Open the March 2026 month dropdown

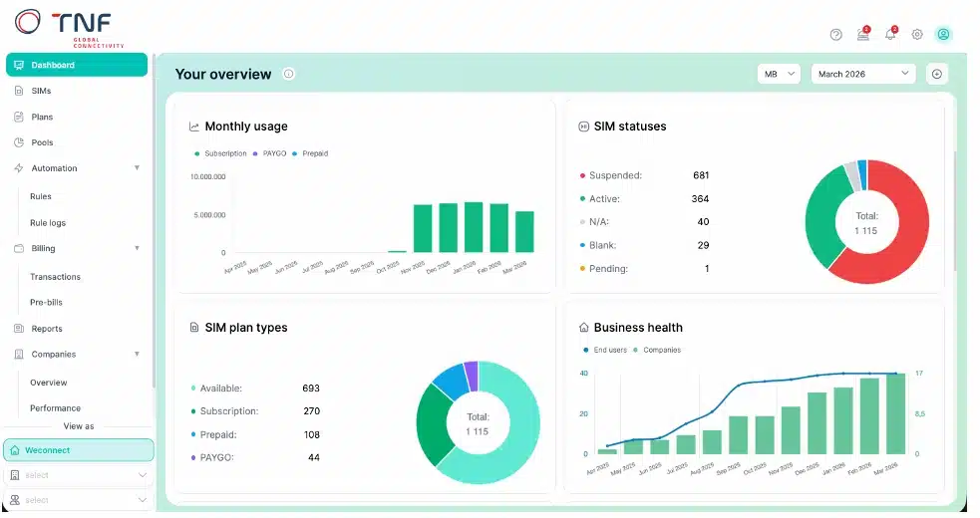pyautogui.click(x=863, y=74)
